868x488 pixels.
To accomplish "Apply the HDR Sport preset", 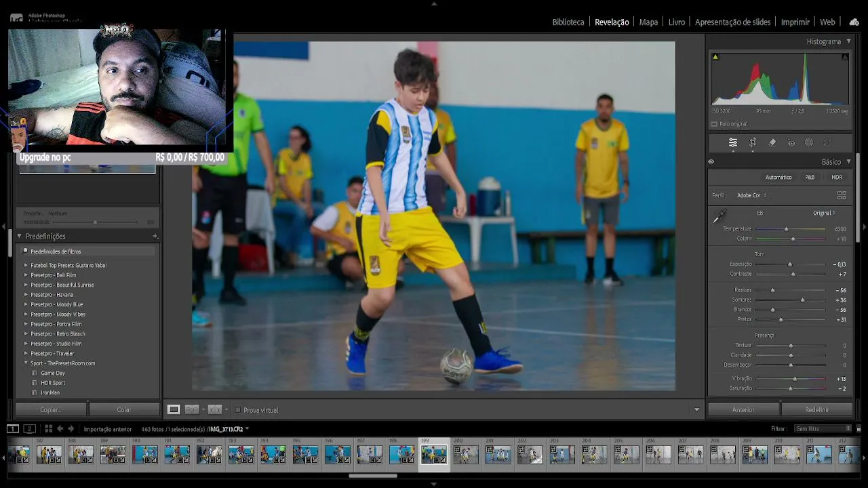I will [53, 383].
